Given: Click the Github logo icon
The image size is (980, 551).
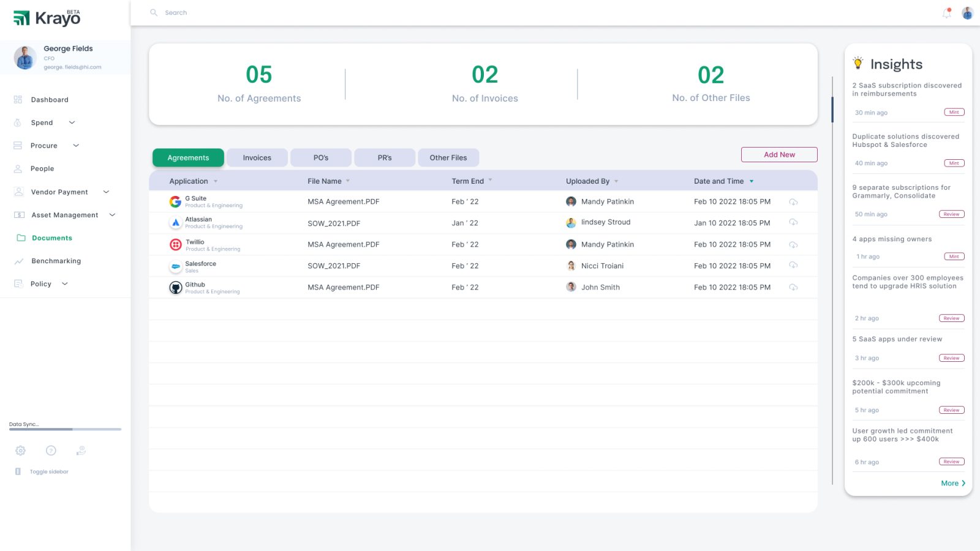Looking at the screenshot, I should tap(175, 288).
